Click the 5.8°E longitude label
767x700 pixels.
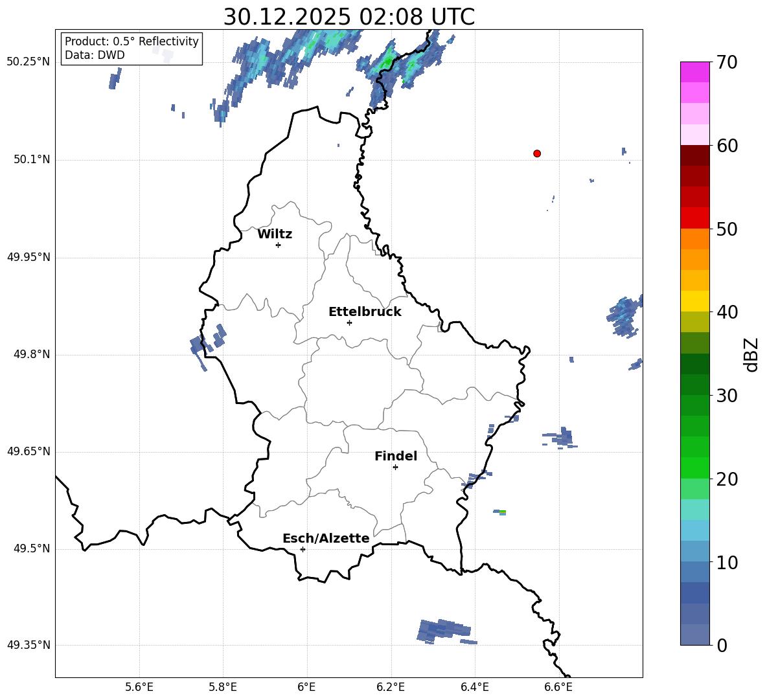point(223,687)
